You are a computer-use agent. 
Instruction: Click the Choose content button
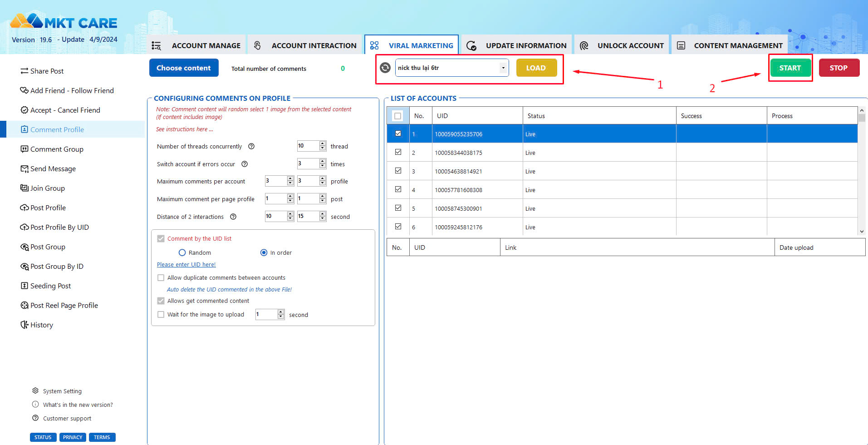pos(184,68)
